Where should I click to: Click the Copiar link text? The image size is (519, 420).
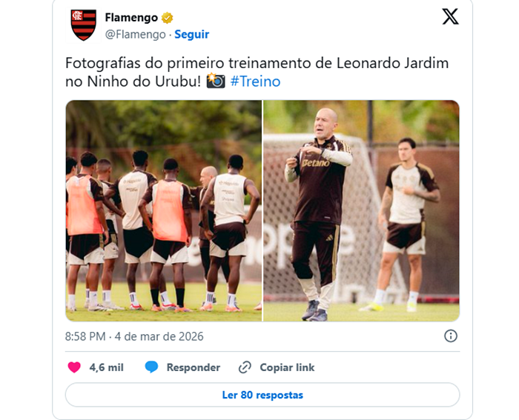click(287, 367)
